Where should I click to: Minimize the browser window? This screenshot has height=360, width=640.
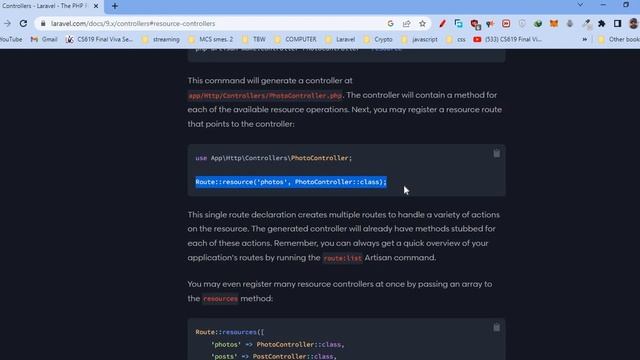pos(604,5)
